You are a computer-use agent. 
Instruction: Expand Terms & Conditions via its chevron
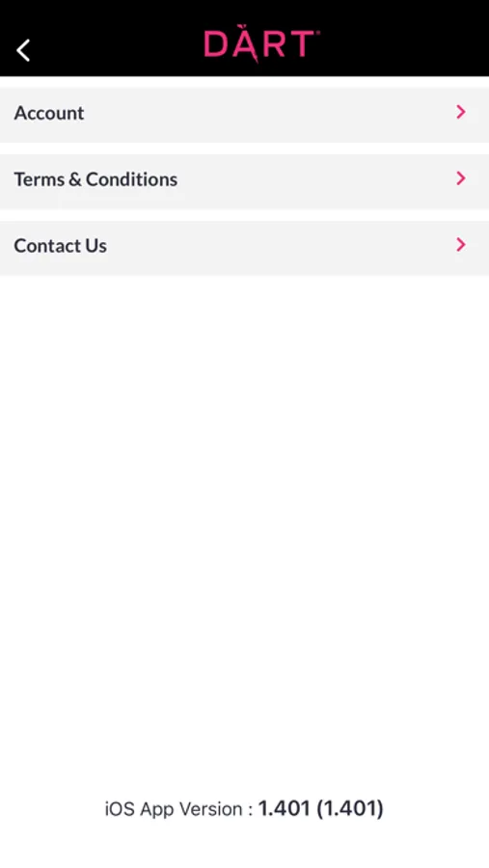point(460,178)
